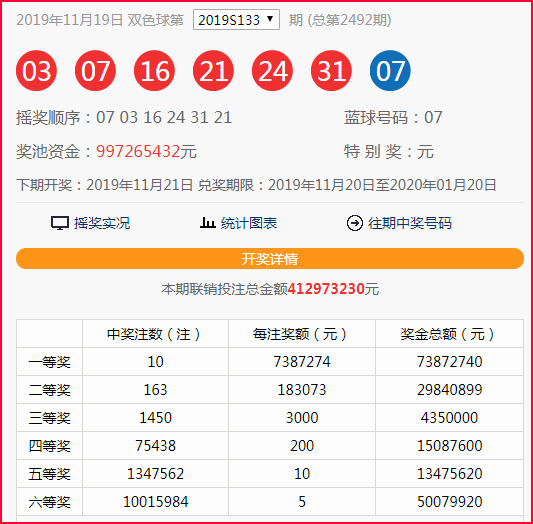Click third prize amount 3000
Screen dimensions: 533x524
[302, 418]
